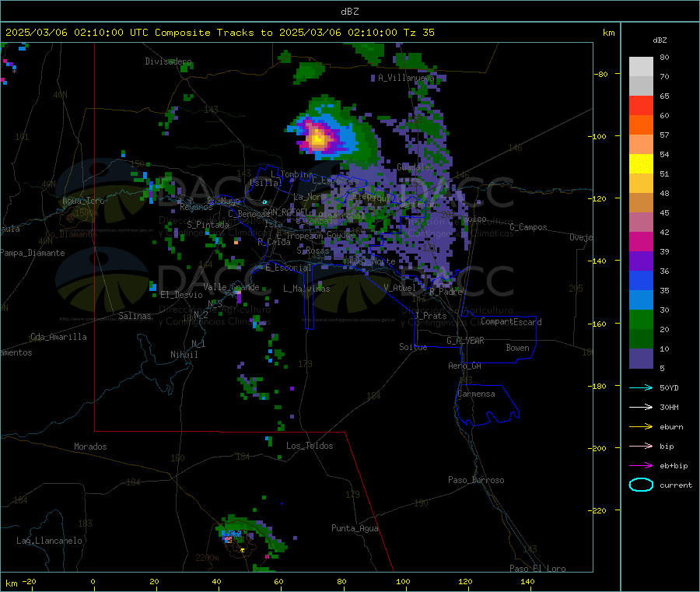Click the cyan 50YD arrow in legend

click(641, 387)
